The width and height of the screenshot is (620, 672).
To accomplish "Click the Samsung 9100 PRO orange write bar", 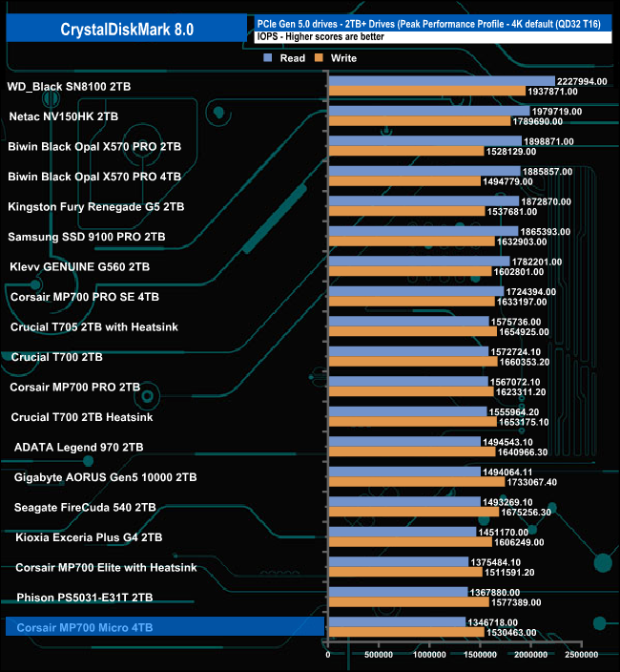I will pyautogui.click(x=411, y=241).
